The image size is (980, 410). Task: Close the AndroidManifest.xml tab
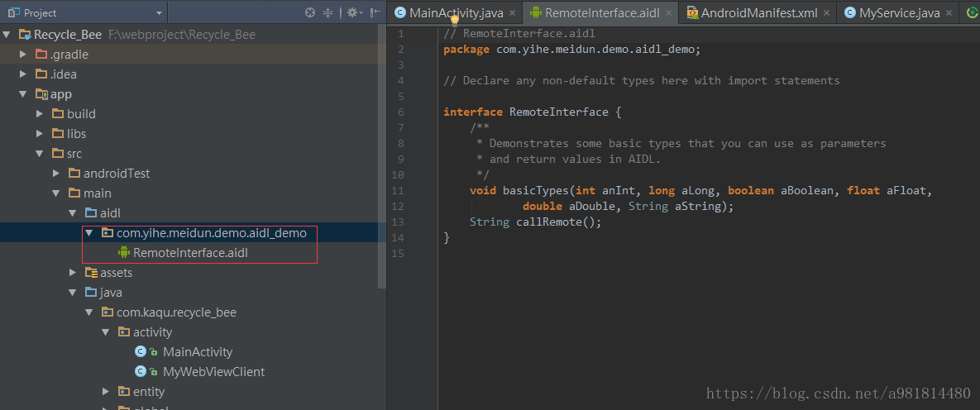coord(827,12)
